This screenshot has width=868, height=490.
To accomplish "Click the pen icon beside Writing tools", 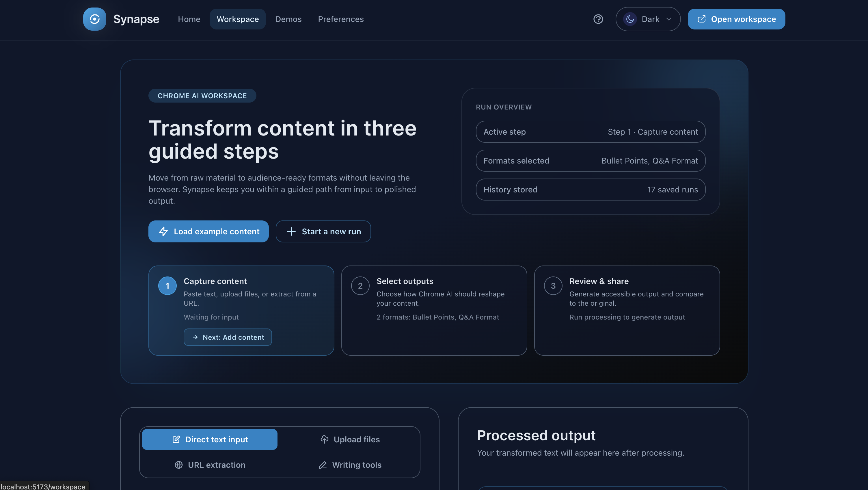I will [x=323, y=465].
